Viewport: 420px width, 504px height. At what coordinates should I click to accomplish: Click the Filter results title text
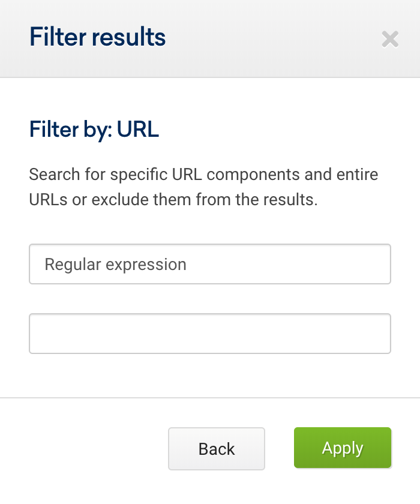(97, 37)
